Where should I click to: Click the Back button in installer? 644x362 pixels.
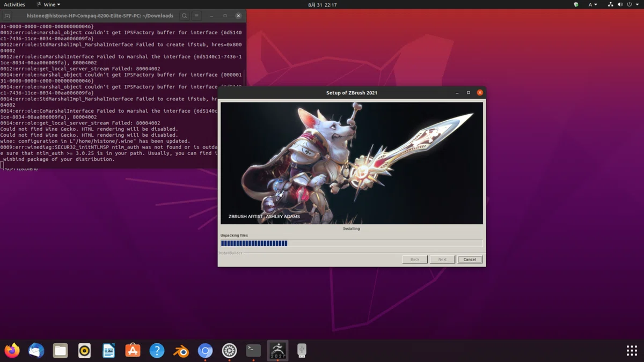point(415,260)
